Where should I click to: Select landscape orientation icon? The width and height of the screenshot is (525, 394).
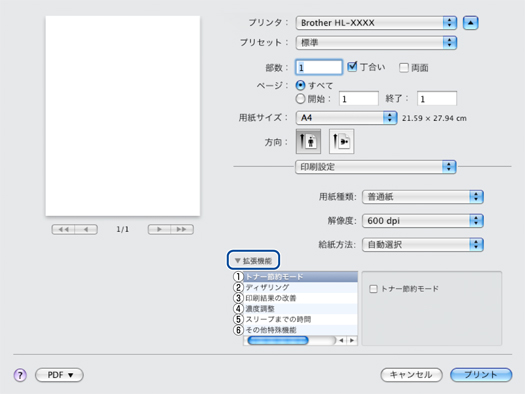point(342,141)
